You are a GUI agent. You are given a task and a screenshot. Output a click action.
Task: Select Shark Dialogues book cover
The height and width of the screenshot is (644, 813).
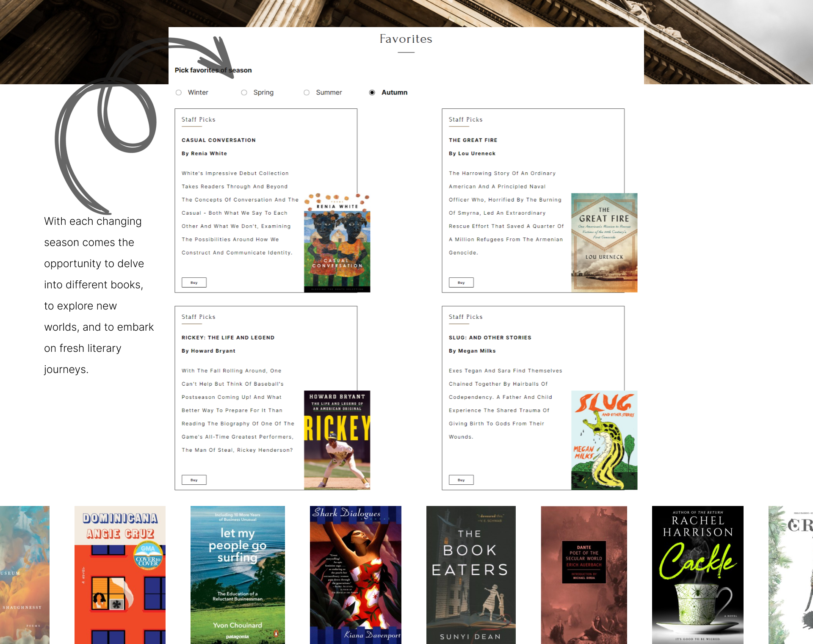(x=356, y=575)
